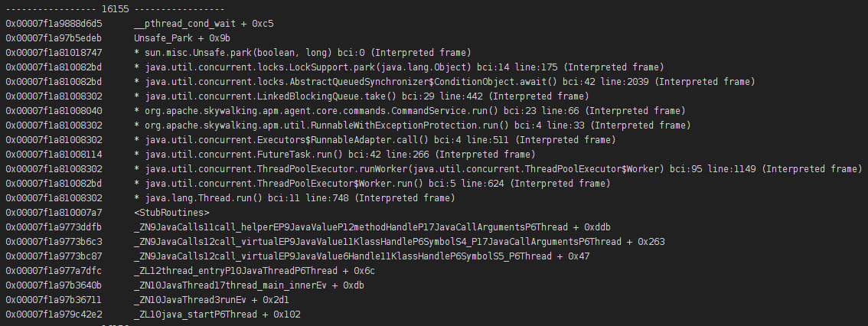Click the sun.misc.Unsafe.park frame

coord(302,53)
